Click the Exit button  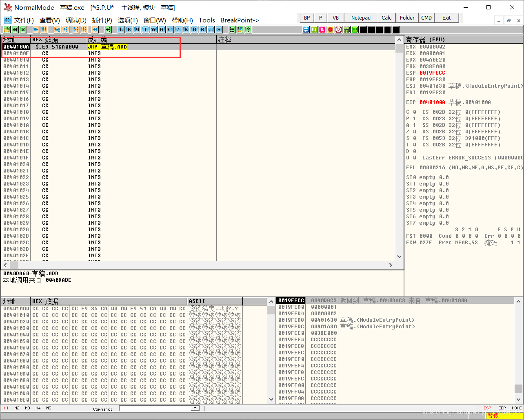coord(446,18)
